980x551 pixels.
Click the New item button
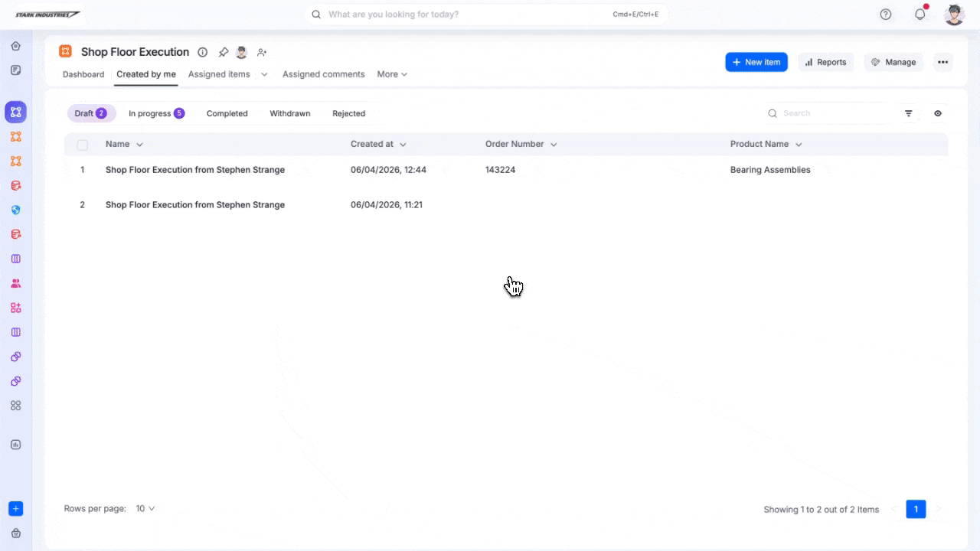pos(756,62)
